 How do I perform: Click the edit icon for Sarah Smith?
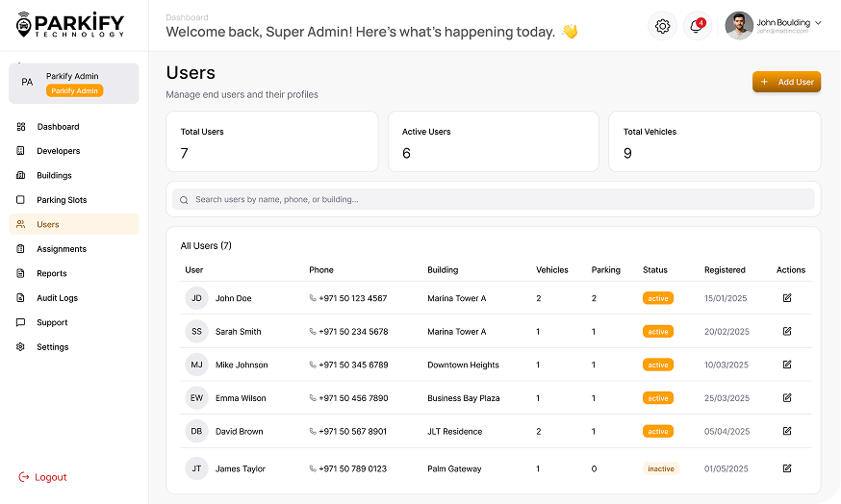[x=787, y=332]
